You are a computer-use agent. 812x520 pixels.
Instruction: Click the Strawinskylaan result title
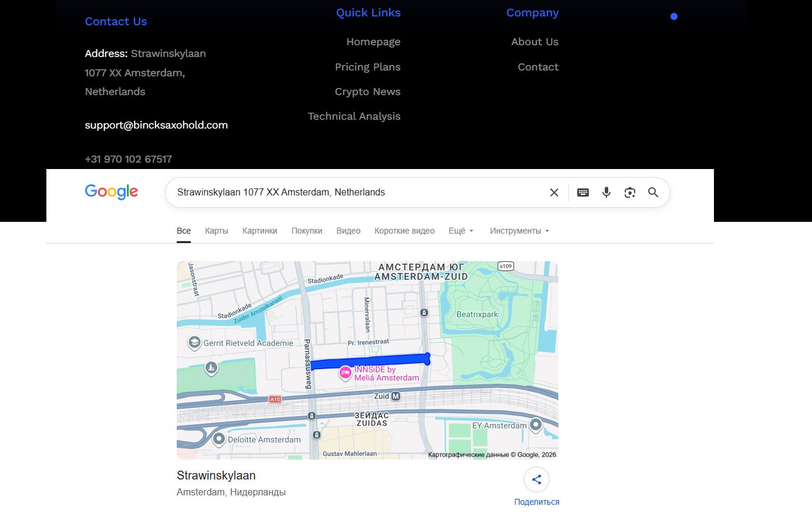pyautogui.click(x=216, y=475)
